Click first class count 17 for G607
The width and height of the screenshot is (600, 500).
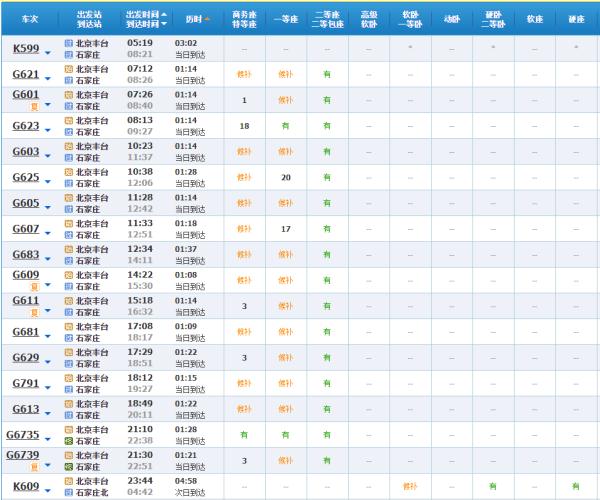click(286, 229)
